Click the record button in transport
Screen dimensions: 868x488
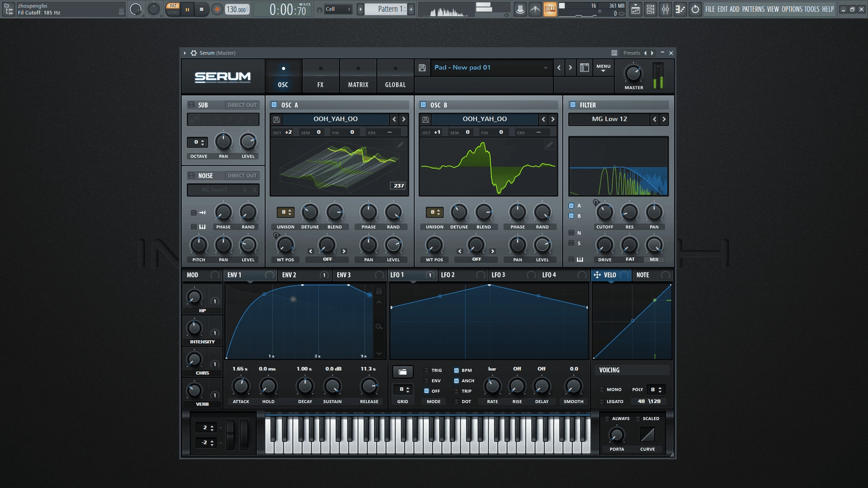(x=217, y=9)
